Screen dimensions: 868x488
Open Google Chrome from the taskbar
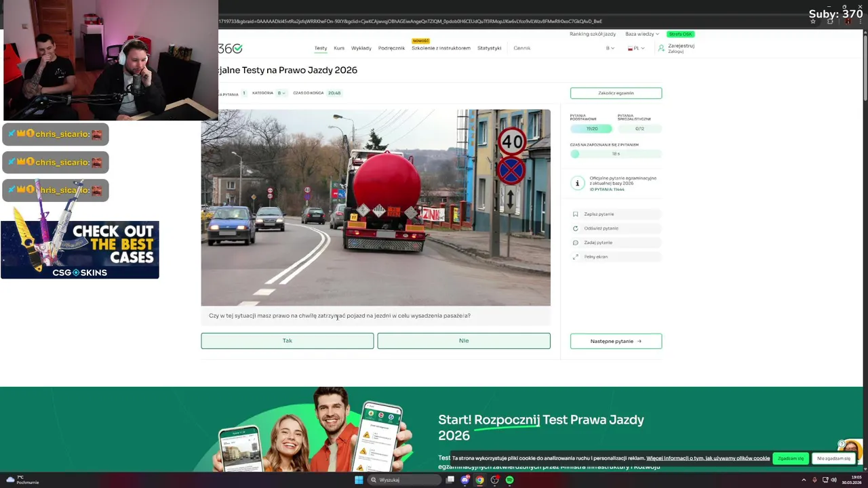479,480
